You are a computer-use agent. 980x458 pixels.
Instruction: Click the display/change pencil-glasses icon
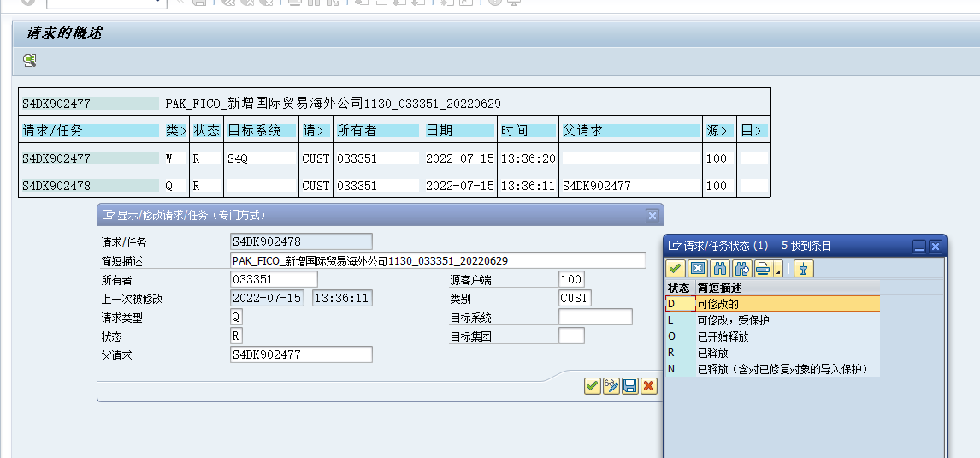tap(611, 386)
